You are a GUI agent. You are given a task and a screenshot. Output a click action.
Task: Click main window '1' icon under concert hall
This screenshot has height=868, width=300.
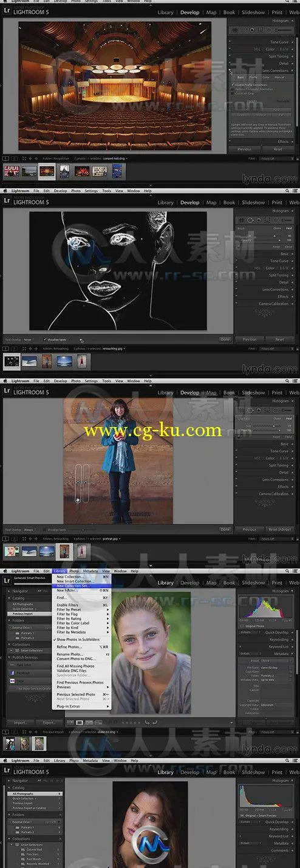[6, 158]
